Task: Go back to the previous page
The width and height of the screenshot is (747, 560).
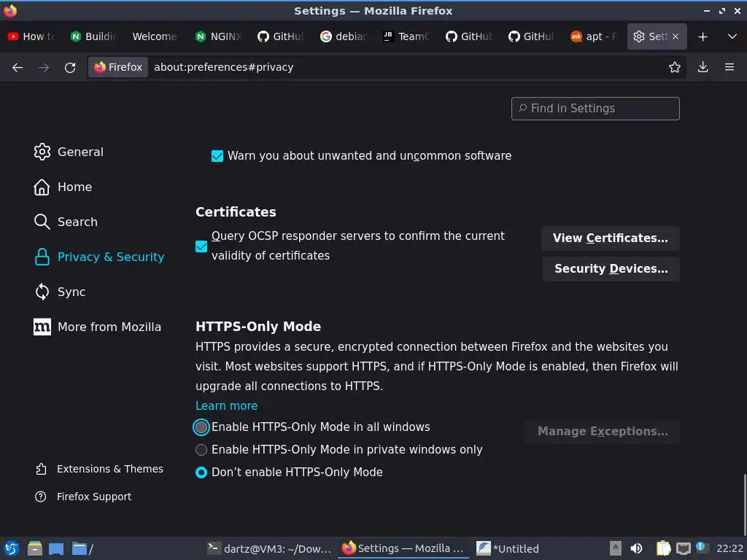Action: coord(18,67)
